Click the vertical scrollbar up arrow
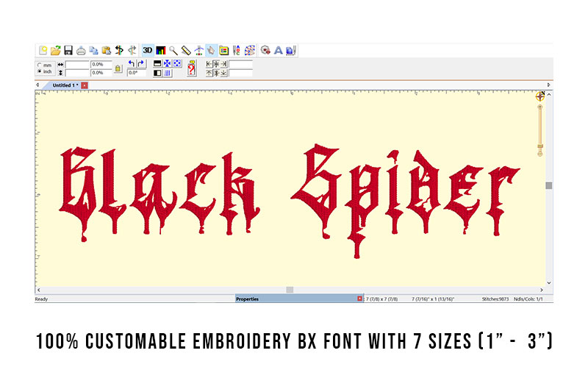588x392 pixels. coord(548,95)
